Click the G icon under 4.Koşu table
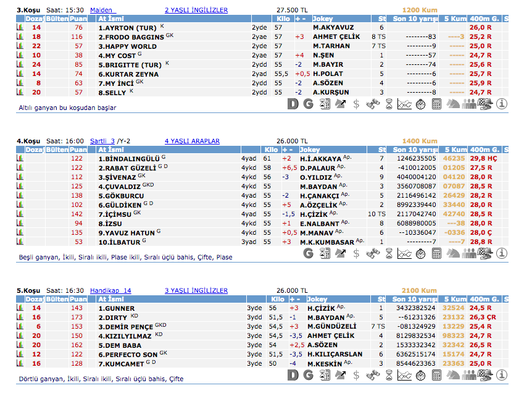The width and height of the screenshot is (532, 396). (309, 253)
